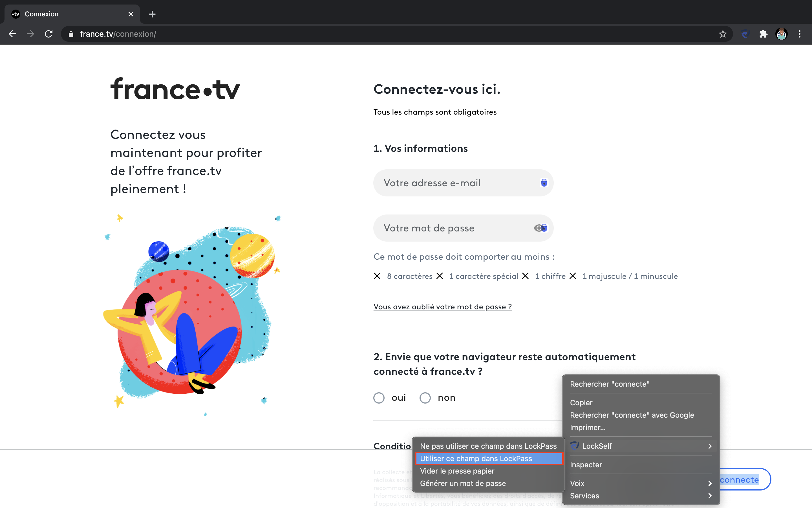Viewport: 812px width, 508px height.
Task: Bookmark this page with the star
Action: click(722, 34)
